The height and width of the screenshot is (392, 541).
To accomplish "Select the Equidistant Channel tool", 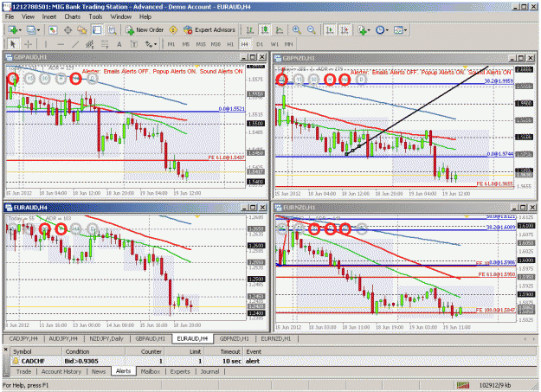I will 90,44.
